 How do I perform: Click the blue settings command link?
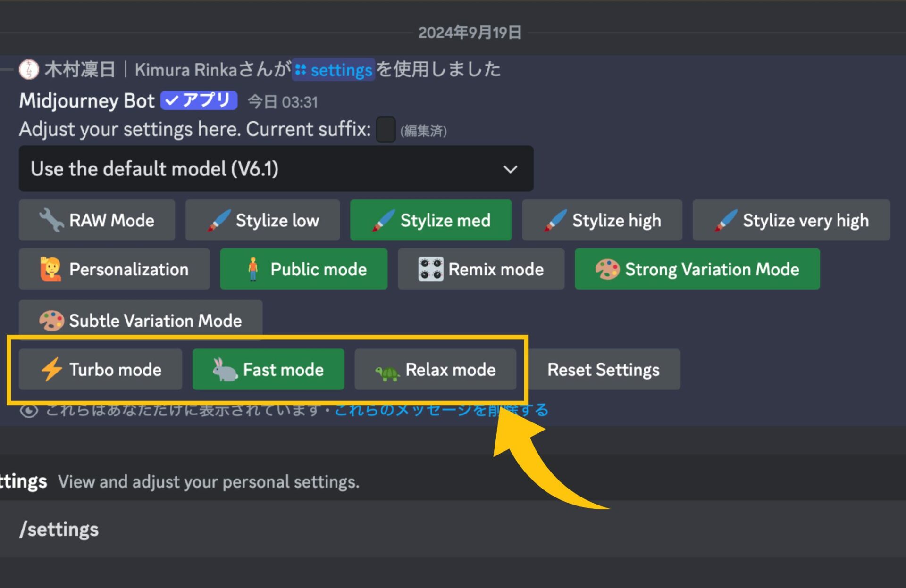click(x=334, y=70)
